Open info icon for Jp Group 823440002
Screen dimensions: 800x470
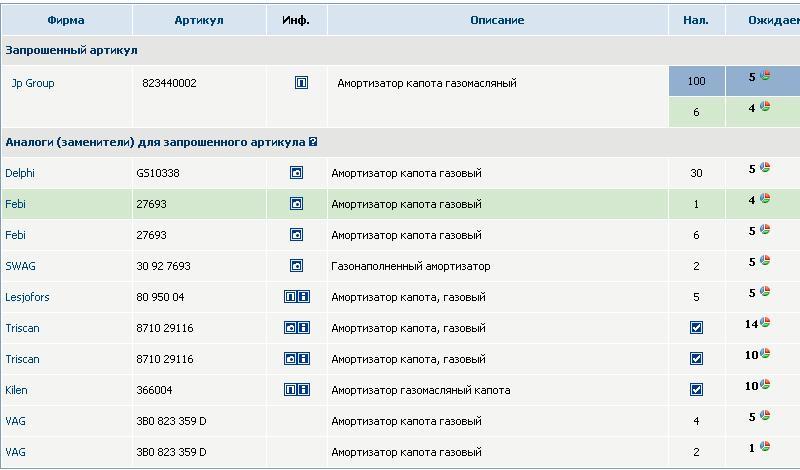click(x=301, y=82)
